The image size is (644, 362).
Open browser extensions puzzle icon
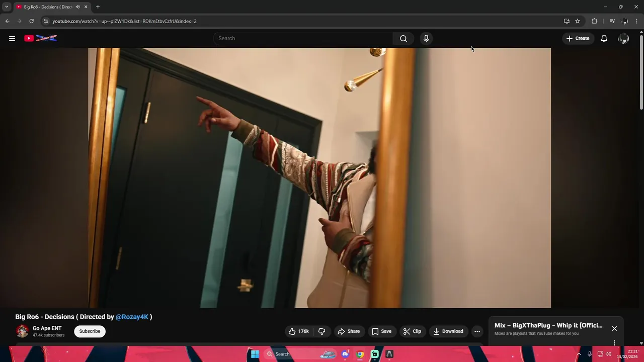[594, 21]
